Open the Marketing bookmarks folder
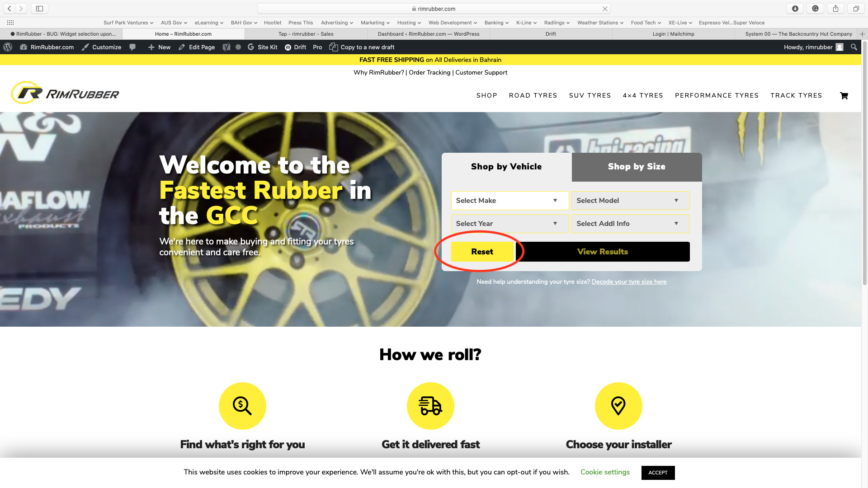 (x=375, y=23)
